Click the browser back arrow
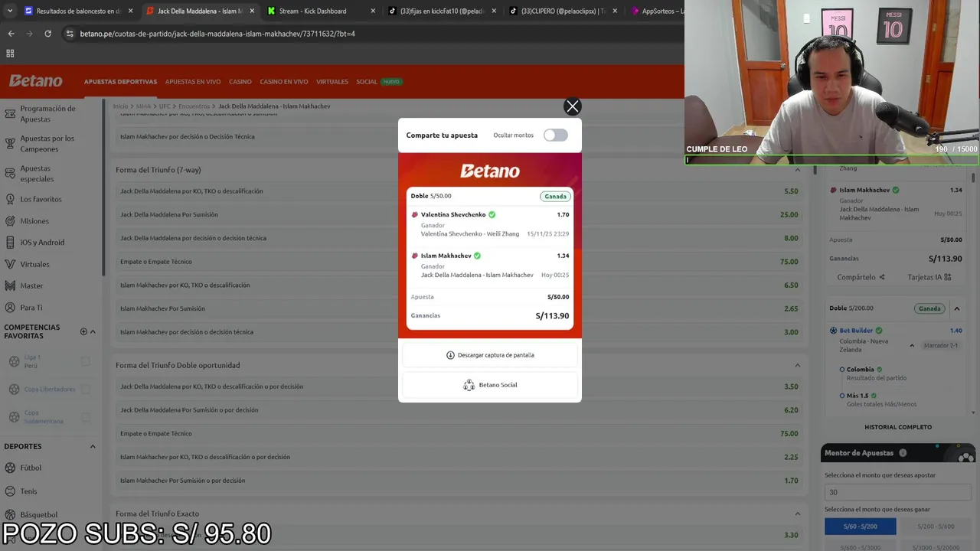 tap(11, 34)
